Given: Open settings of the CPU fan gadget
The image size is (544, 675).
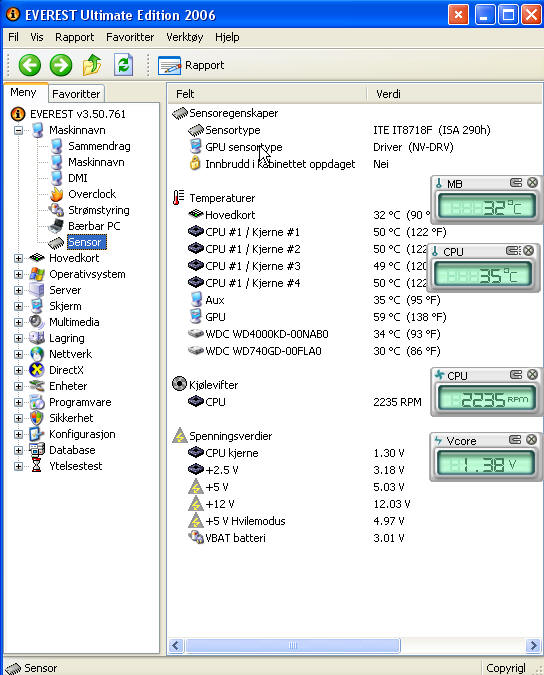Looking at the screenshot, I should pos(516,375).
